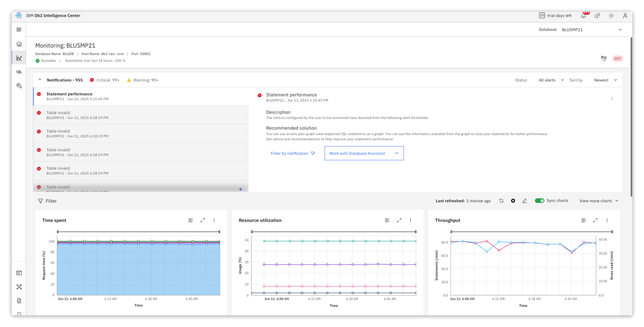Switch theme with sun icon
Screen dimensions: 644x327
coord(611,16)
